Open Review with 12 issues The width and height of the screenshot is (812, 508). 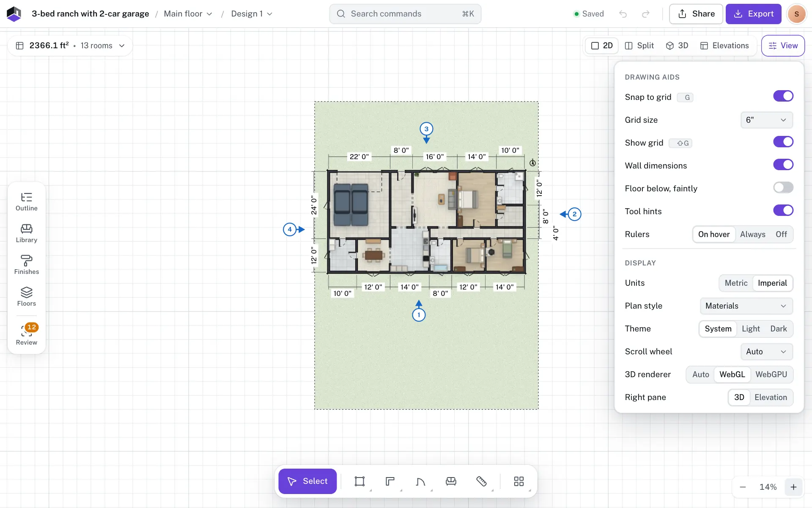tap(26, 335)
